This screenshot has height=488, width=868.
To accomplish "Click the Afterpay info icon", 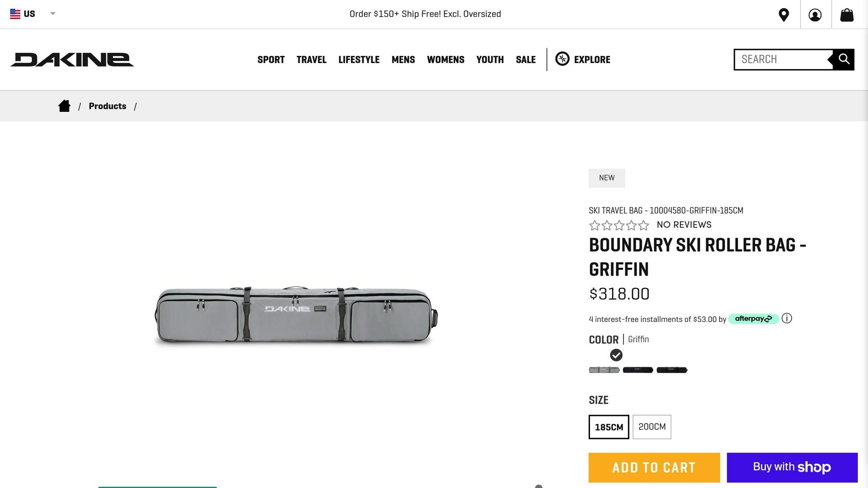I will point(787,319).
